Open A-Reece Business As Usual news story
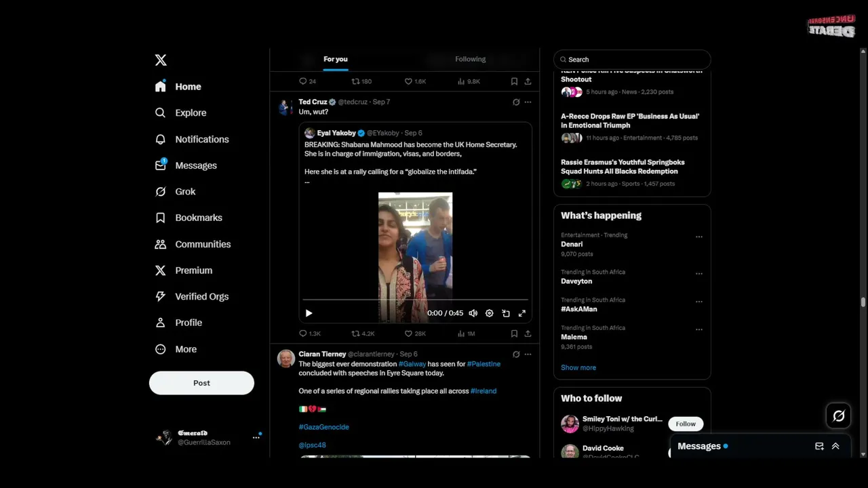Screen dimensions: 868x488 click(632, 127)
